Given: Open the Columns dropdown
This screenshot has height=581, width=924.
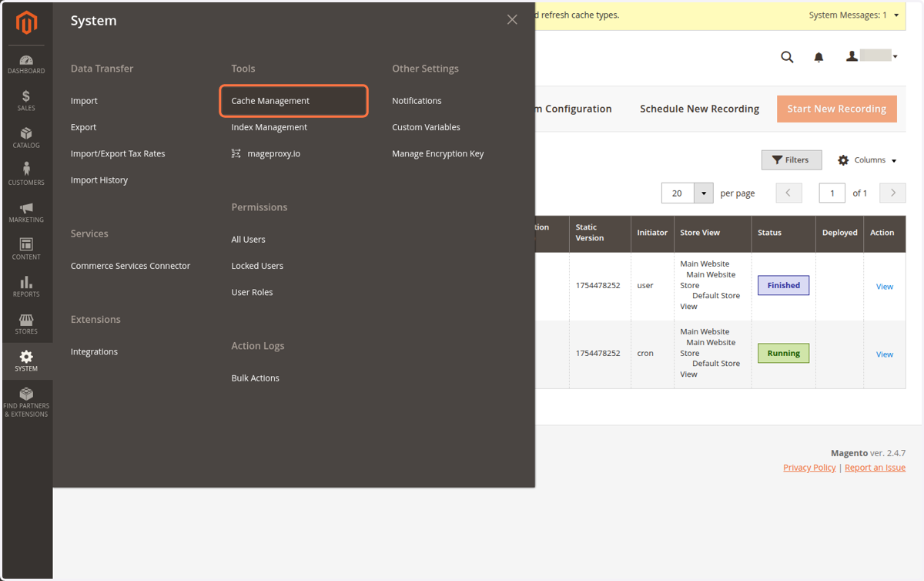Looking at the screenshot, I should 867,160.
